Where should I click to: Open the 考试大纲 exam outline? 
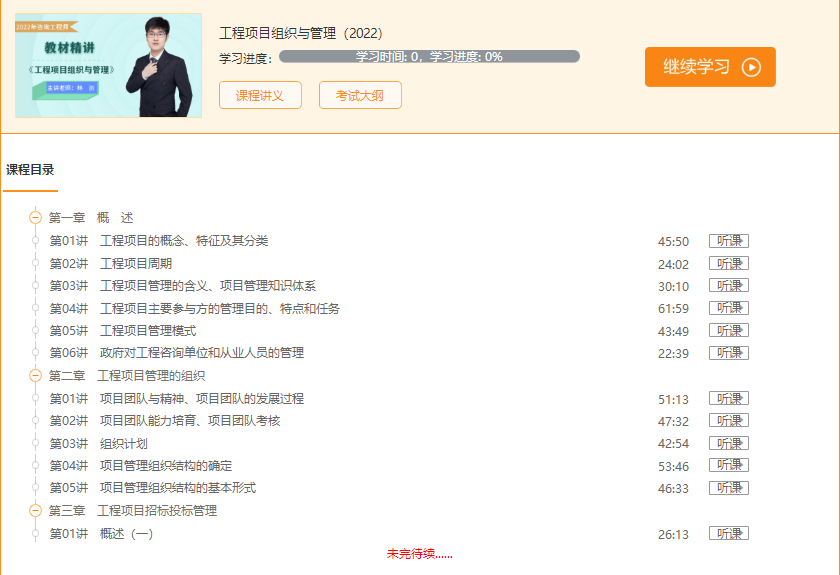click(360, 96)
